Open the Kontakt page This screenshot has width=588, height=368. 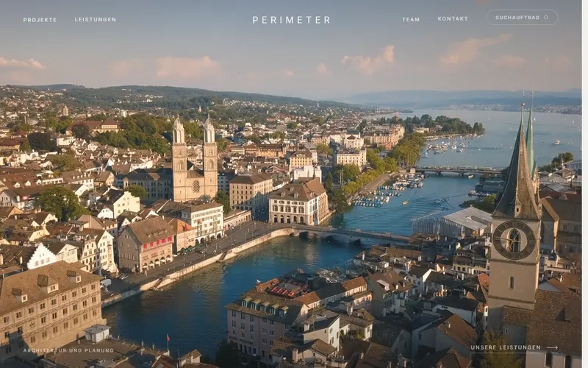pyautogui.click(x=453, y=18)
